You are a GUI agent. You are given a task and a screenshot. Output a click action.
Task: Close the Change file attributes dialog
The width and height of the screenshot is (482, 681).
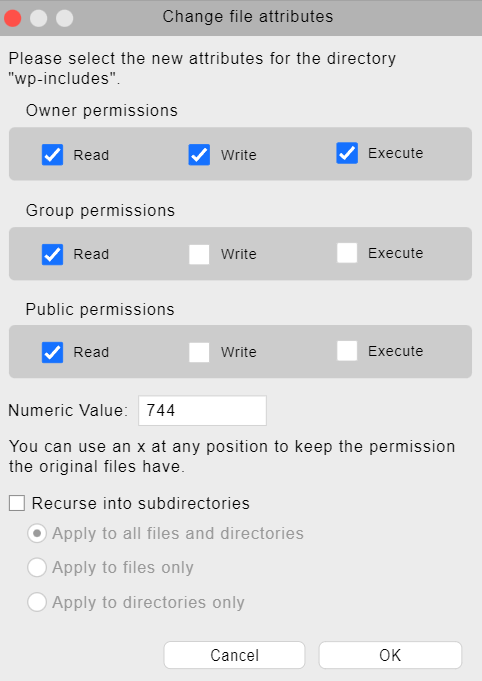point(13,18)
